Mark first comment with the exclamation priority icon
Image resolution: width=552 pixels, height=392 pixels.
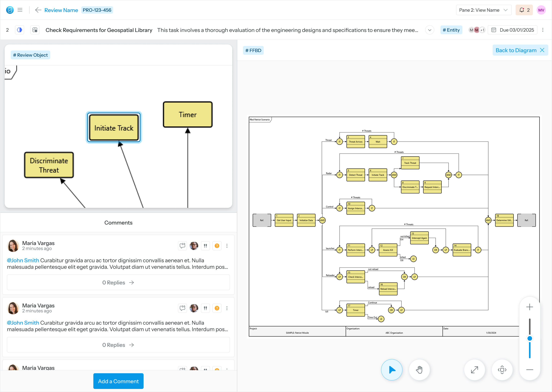click(205, 246)
